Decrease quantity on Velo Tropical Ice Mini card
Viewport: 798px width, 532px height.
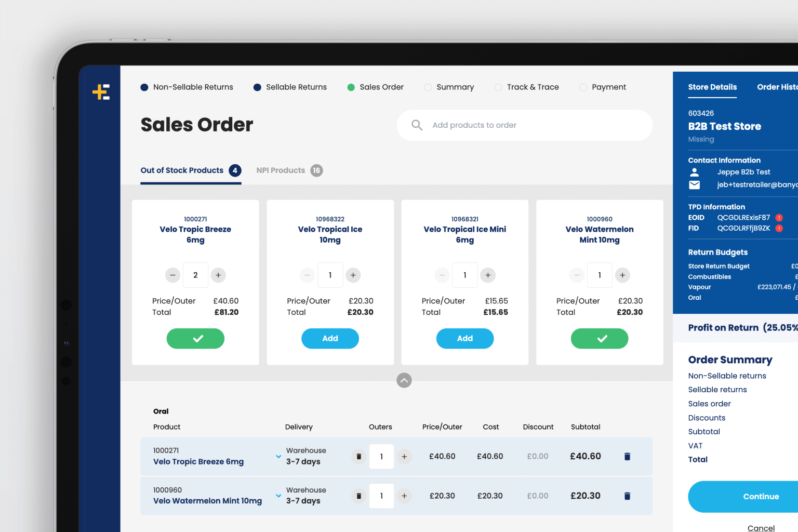[x=442, y=275]
